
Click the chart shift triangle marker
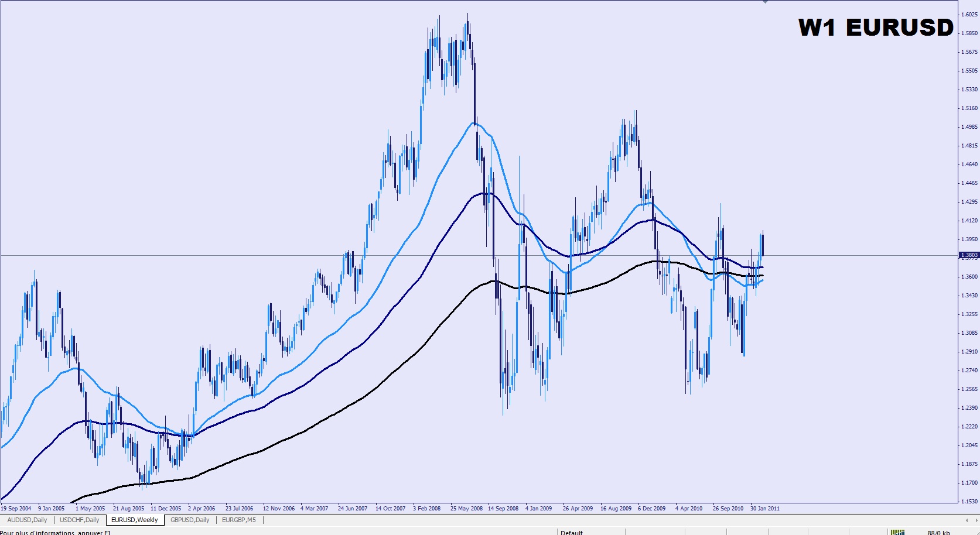[x=765, y=2]
